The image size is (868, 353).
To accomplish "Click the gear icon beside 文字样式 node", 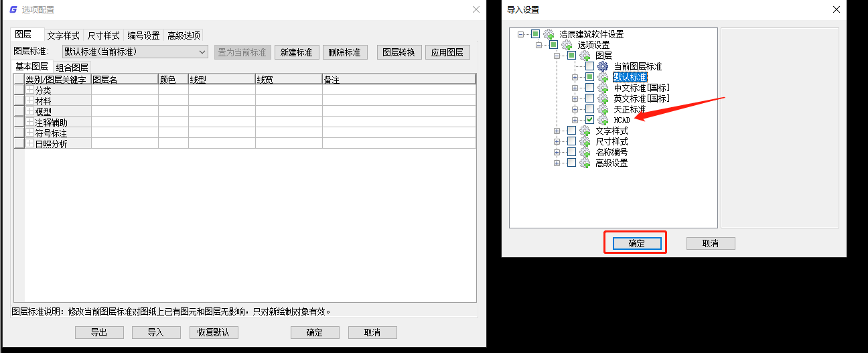I will [x=585, y=131].
